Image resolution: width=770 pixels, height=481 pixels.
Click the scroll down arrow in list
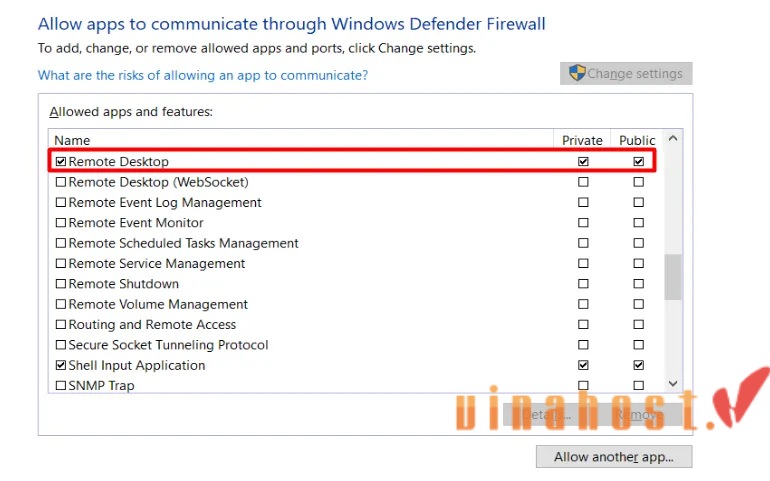click(673, 384)
